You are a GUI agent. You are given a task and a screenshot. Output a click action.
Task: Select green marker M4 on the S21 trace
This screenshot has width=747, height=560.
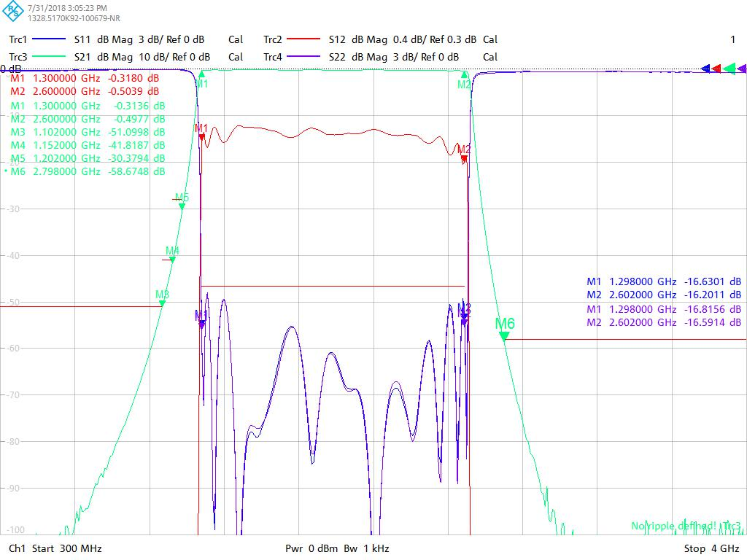172,259
